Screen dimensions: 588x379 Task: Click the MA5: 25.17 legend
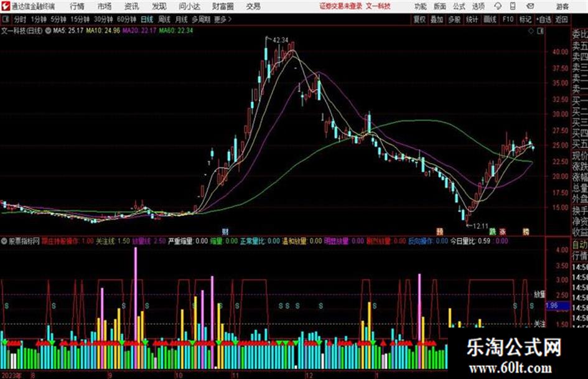click(68, 30)
